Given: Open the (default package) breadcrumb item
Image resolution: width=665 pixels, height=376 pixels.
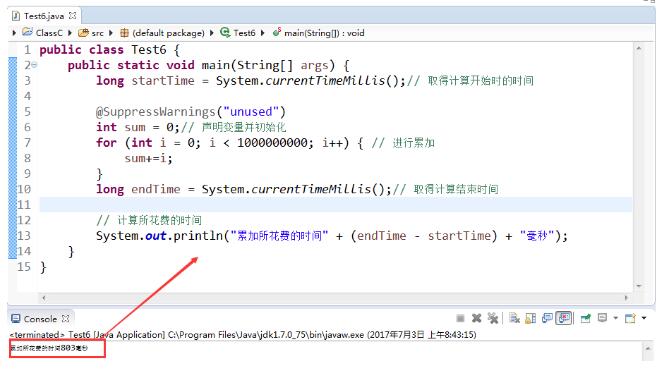Looking at the screenshot, I should tap(168, 33).
